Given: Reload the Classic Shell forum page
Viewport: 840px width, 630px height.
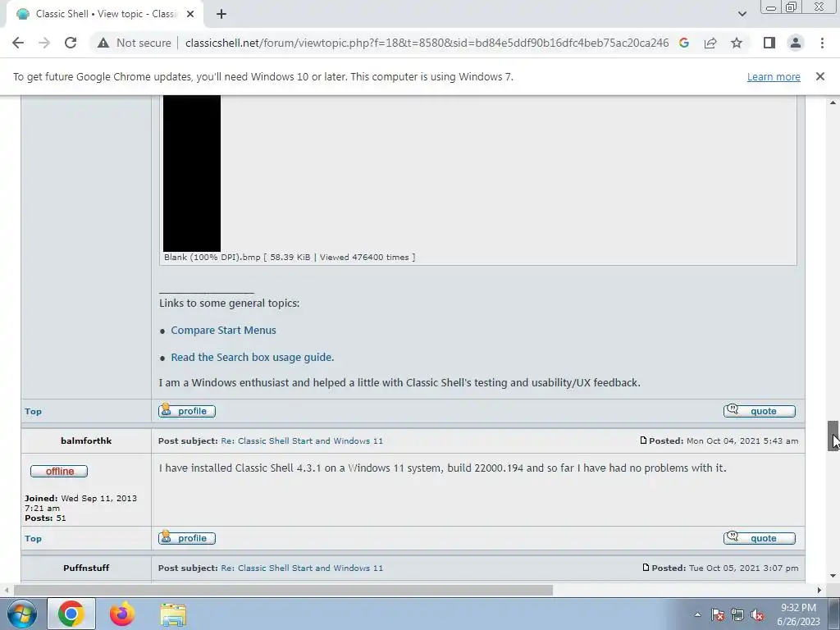Looking at the screenshot, I should (71, 43).
